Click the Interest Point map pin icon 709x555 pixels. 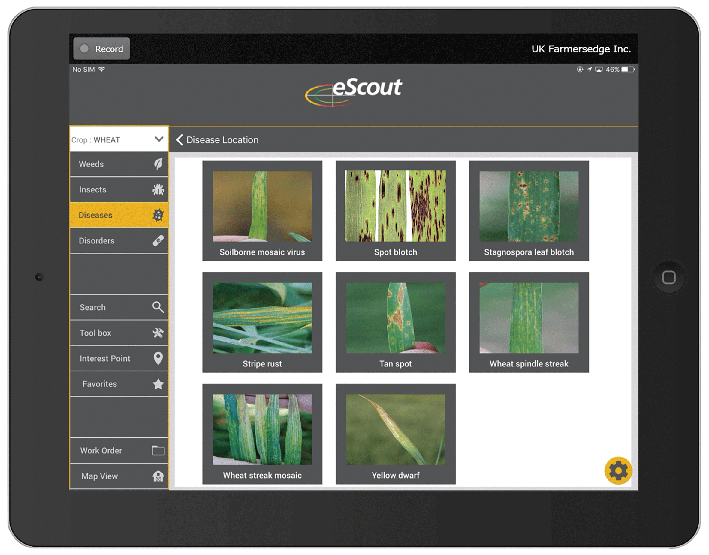tap(158, 359)
